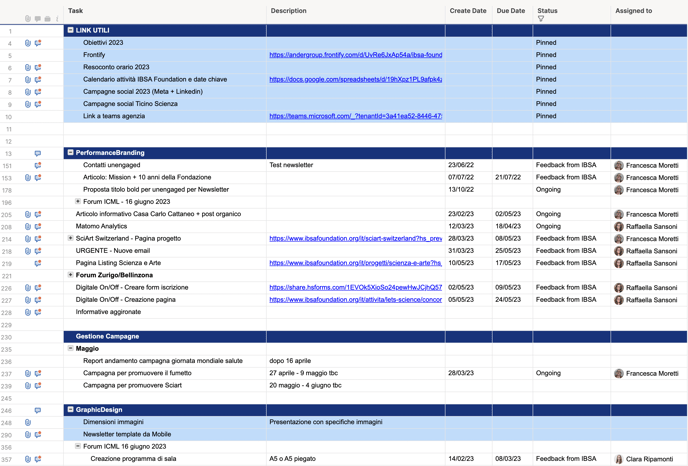688x466 pixels.
Task: Open comments for SciArt Switzerland Pagina progetto row
Action: pos(38,239)
